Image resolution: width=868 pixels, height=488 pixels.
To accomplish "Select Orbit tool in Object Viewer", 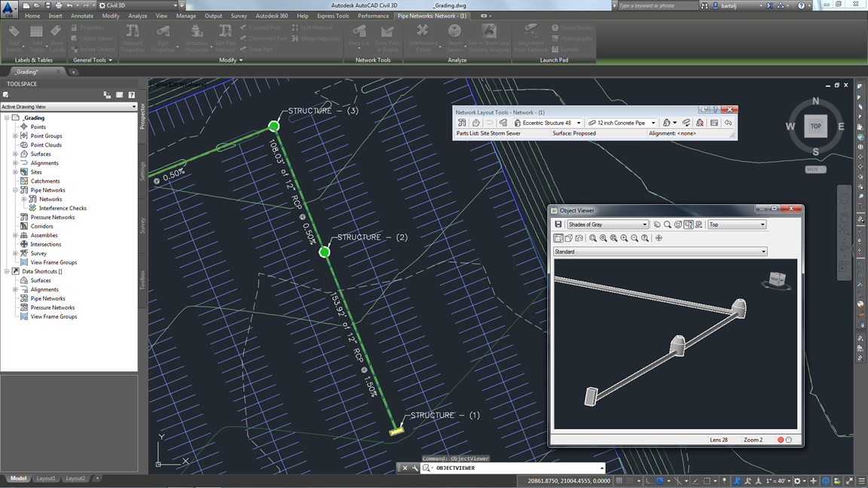I will 678,224.
